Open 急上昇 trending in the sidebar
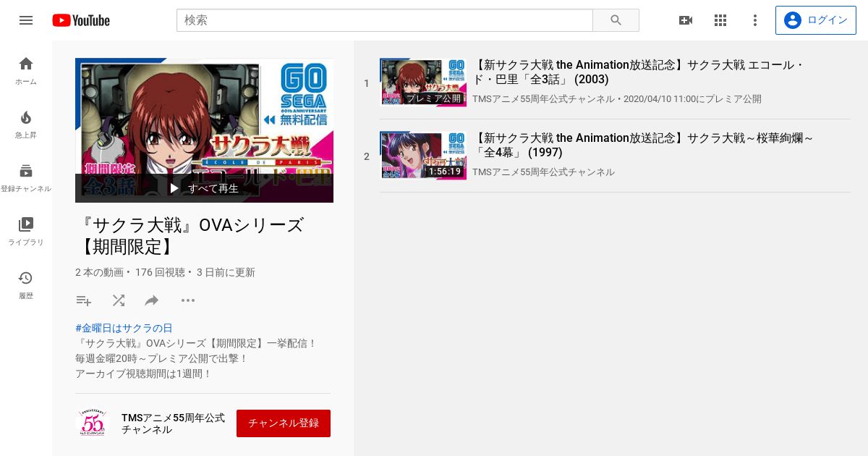The height and width of the screenshot is (456, 868). click(x=26, y=124)
